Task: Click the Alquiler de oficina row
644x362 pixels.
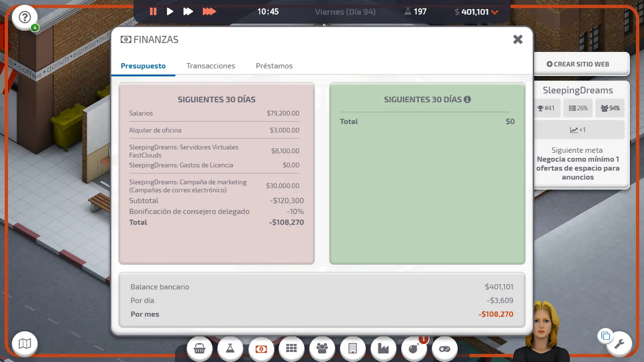Action: click(x=214, y=130)
